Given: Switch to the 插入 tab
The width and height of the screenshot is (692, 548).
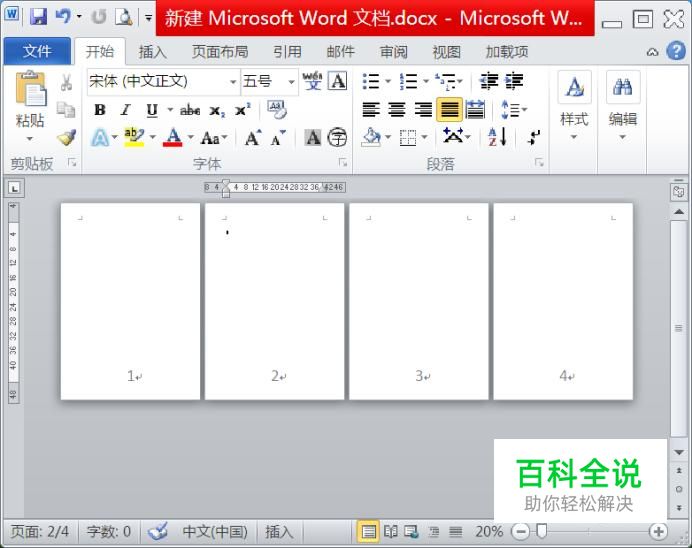Looking at the screenshot, I should coord(153,52).
